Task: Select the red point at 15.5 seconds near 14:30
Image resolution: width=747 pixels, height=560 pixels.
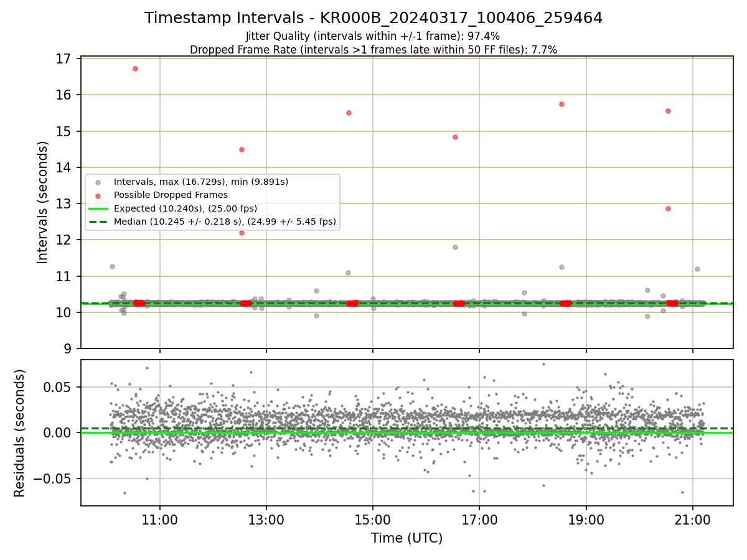Action: pyautogui.click(x=349, y=113)
